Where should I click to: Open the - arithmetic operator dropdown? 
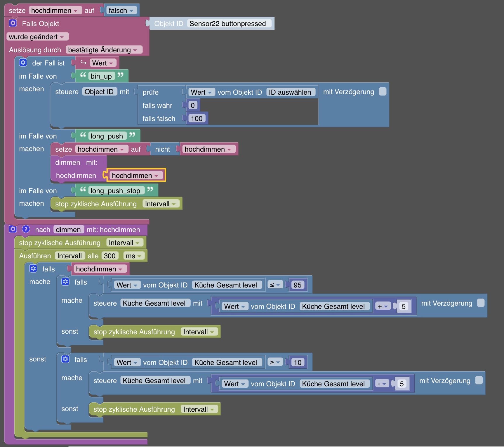[x=382, y=384]
